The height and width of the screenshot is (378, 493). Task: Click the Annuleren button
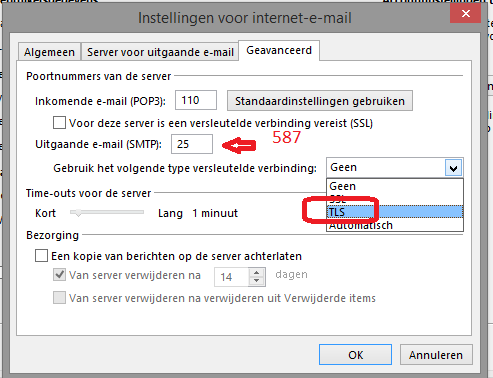point(436,355)
